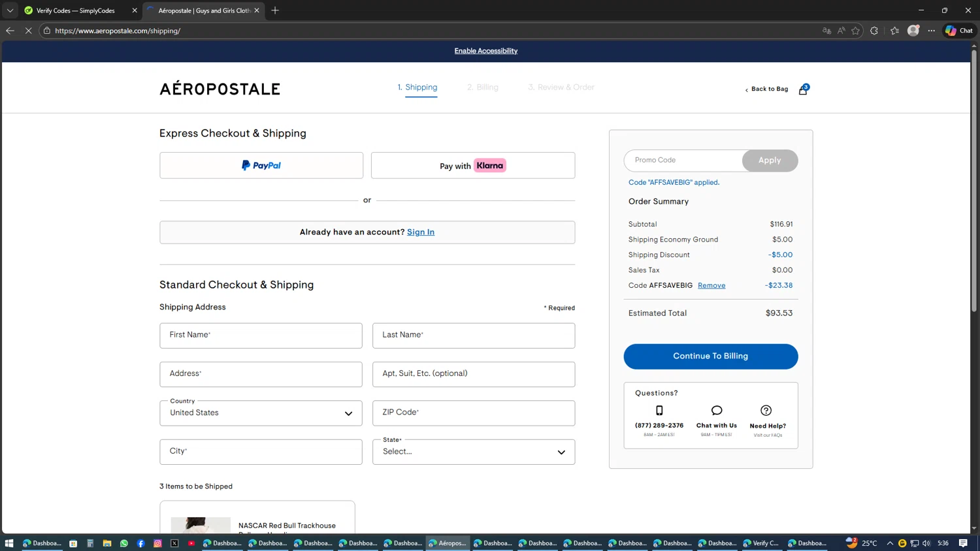Close the Aéropostale browser tab
Image resolution: width=980 pixels, height=551 pixels.
click(x=257, y=10)
